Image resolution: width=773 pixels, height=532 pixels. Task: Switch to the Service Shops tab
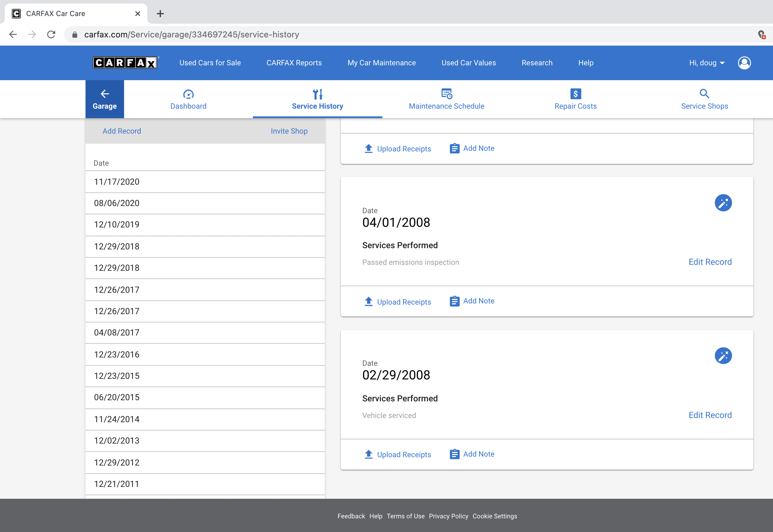tap(705, 99)
